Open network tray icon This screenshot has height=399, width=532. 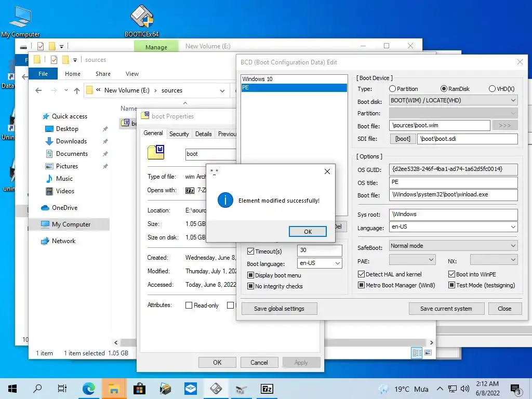tap(453, 389)
